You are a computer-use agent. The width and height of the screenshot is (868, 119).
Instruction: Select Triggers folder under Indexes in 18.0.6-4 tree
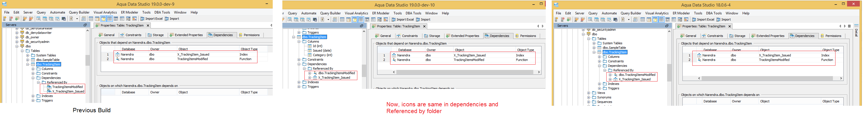(613, 89)
